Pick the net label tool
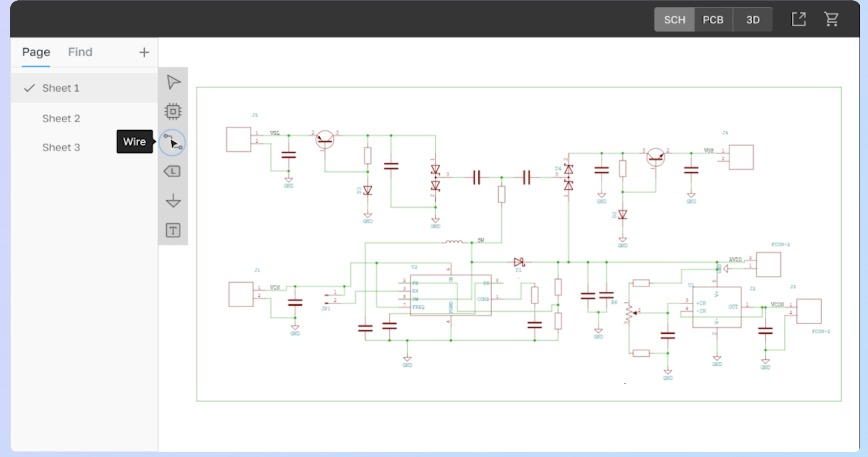Screen dimensions: 868x457 [x=172, y=171]
